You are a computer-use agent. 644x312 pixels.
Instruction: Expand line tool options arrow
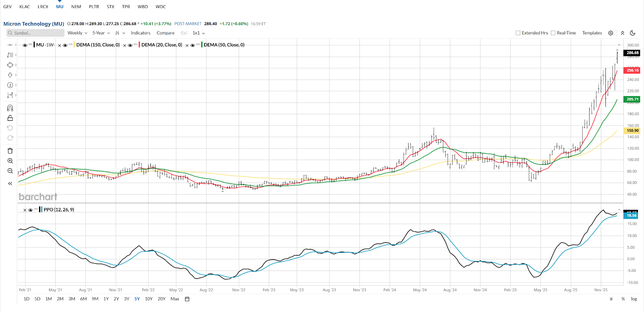pyautogui.click(x=16, y=45)
